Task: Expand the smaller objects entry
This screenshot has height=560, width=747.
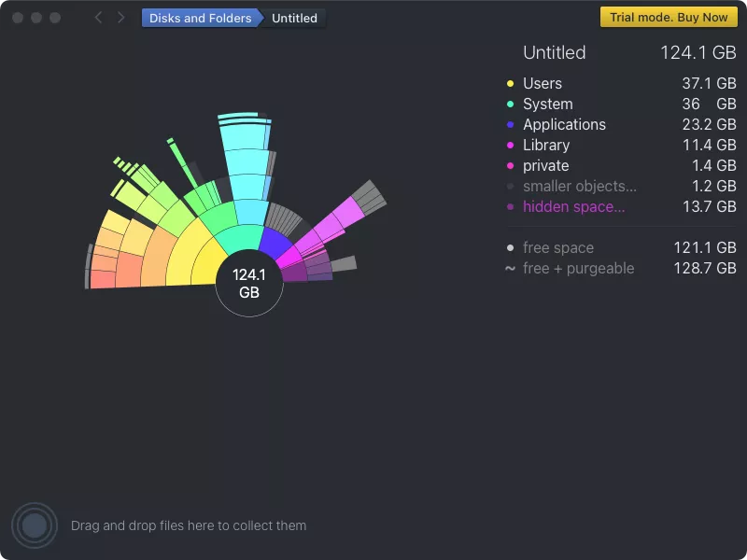Action: pyautogui.click(x=579, y=187)
